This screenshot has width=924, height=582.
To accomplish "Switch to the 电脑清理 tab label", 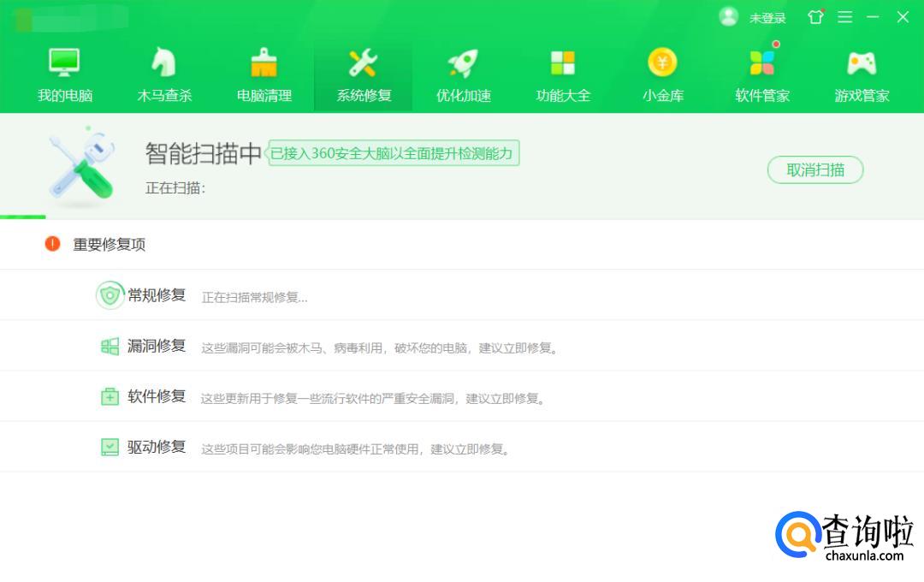I will [x=264, y=96].
